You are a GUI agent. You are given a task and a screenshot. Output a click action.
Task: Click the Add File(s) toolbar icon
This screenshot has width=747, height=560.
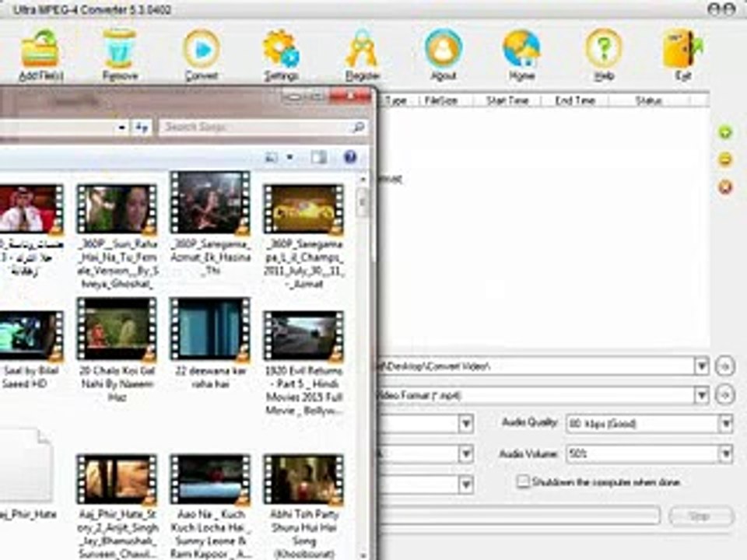40,48
